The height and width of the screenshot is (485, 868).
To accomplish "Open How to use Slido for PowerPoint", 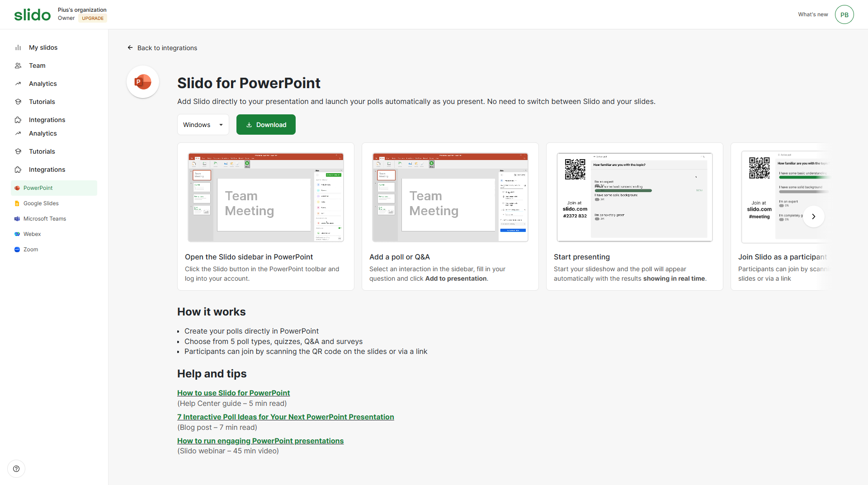I will tap(233, 393).
